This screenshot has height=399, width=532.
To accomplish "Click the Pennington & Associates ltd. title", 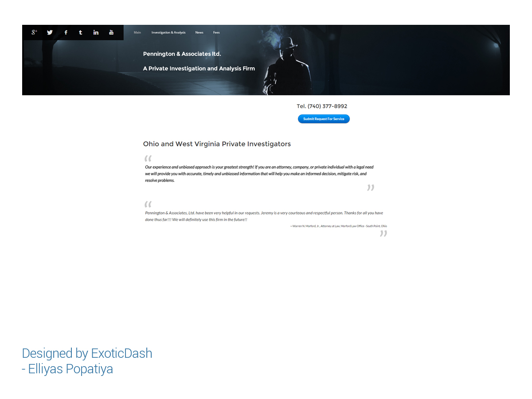I will (182, 54).
